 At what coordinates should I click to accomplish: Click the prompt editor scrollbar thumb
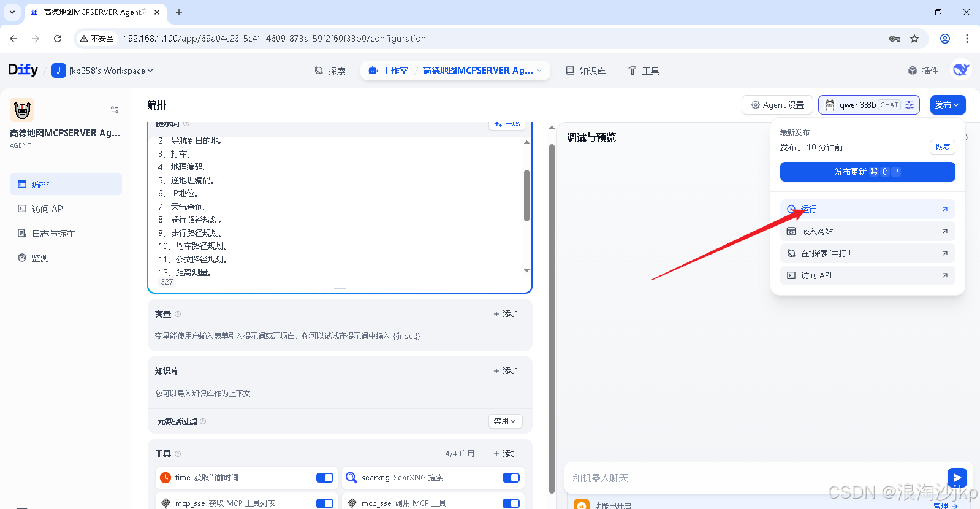point(526,196)
